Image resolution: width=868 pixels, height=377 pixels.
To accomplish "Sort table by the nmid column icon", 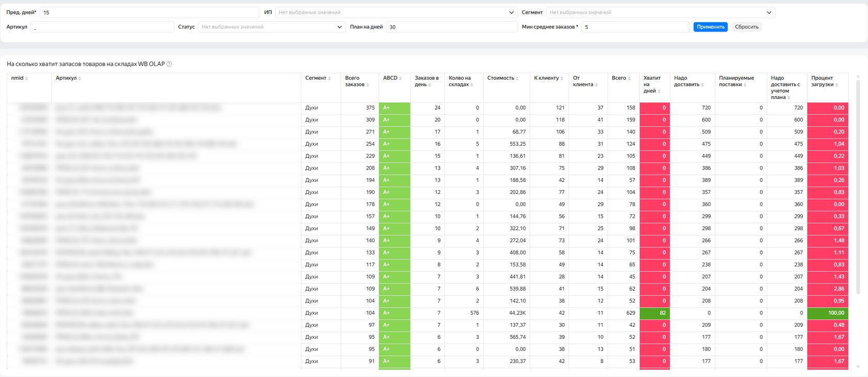I will (x=27, y=79).
